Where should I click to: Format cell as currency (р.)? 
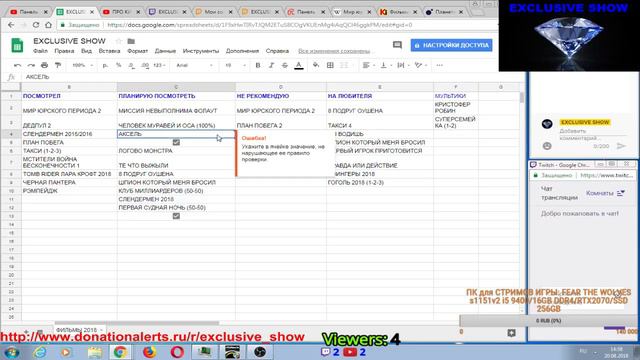tap(105, 65)
